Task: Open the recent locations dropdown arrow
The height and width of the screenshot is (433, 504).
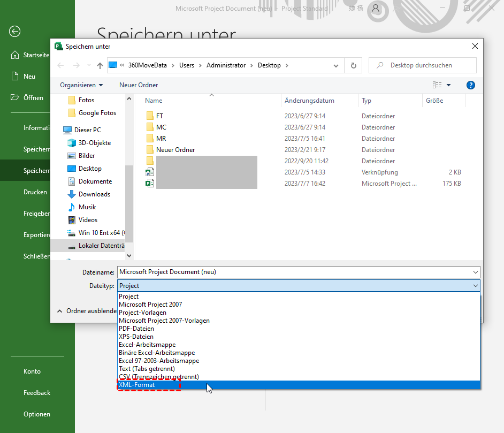Action: tap(89, 65)
